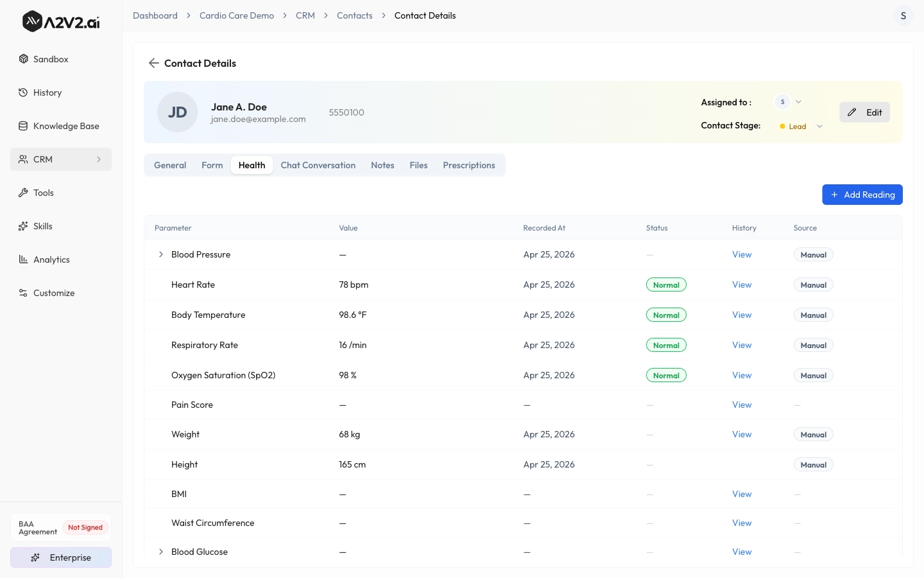
Task: Click the Add Reading button
Action: click(x=862, y=195)
